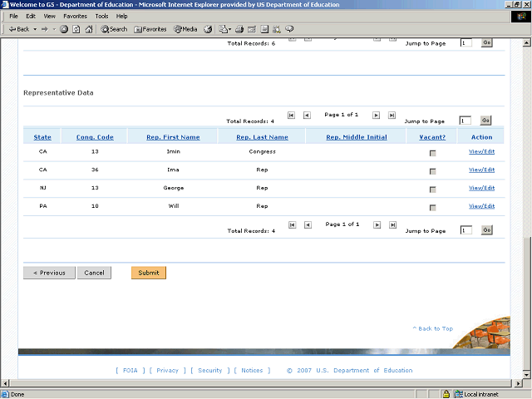Click Jump to Page field above the table
Viewport: 532px width, 399px height.
pos(465,121)
